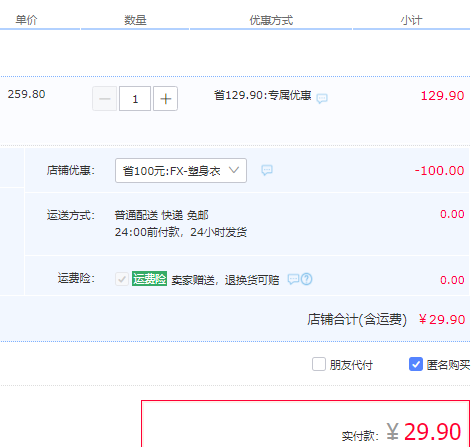This screenshot has width=476, height=447.
Task: Uncheck the 匿名购买 checkbox
Action: click(x=416, y=364)
